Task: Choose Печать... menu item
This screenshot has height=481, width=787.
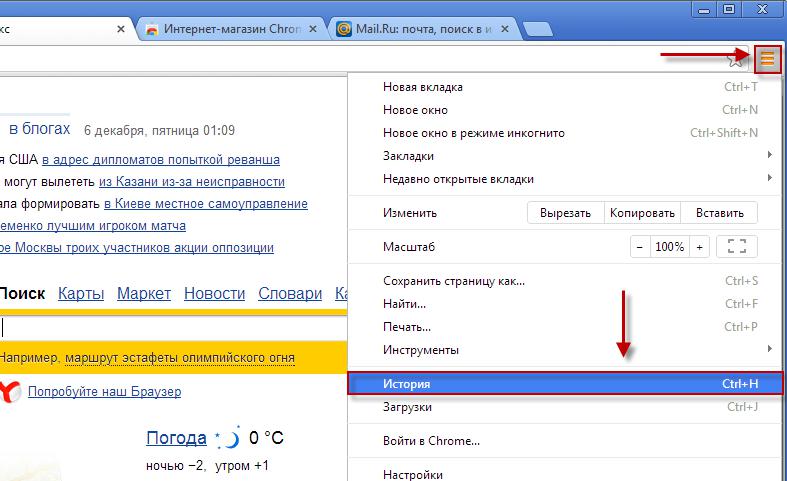Action: click(565, 327)
